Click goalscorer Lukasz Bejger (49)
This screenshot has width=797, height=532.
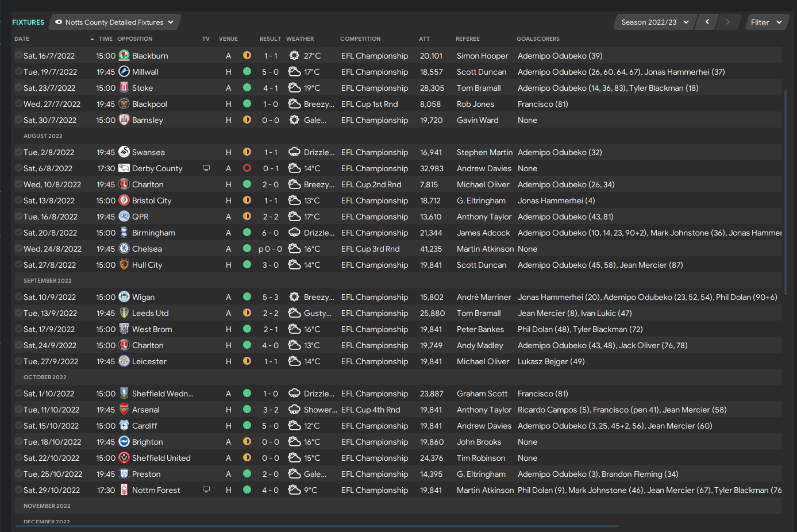[551, 361]
